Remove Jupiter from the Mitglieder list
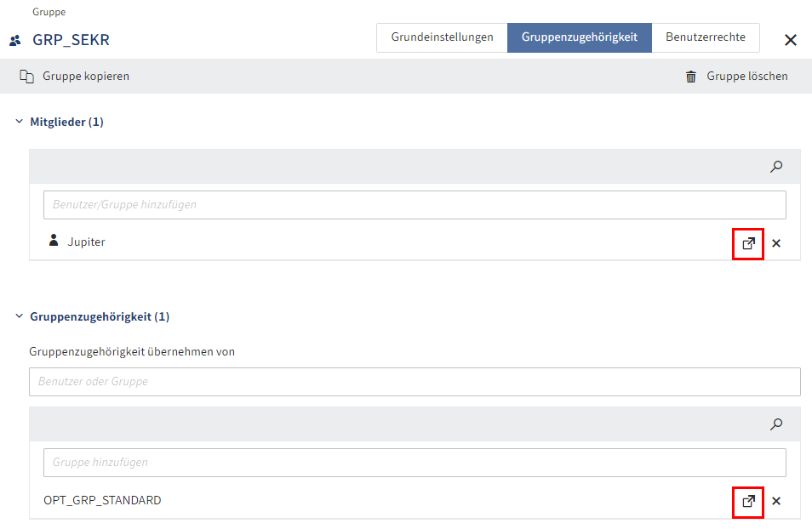812x529 pixels. (x=775, y=243)
